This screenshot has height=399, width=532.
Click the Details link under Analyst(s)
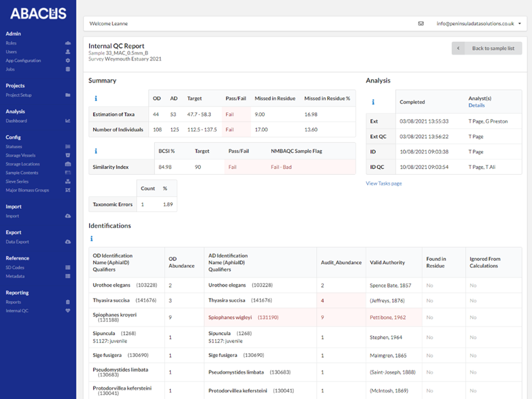click(476, 106)
